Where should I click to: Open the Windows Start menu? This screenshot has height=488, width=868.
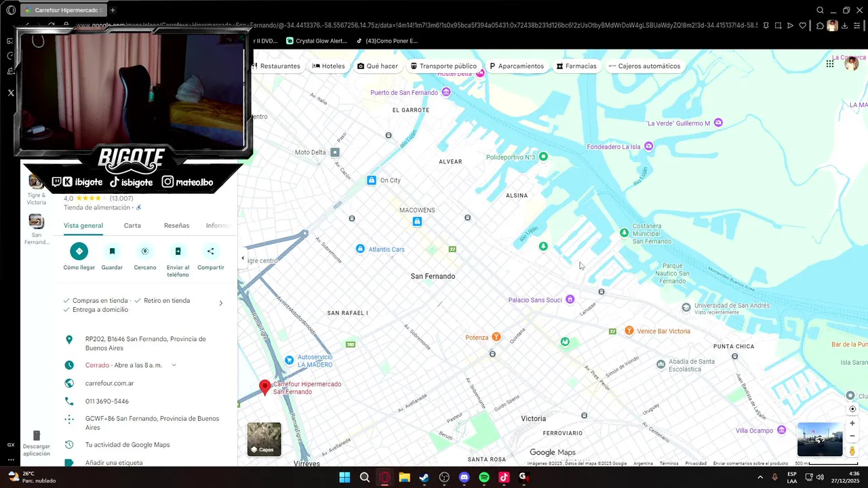coord(344,477)
